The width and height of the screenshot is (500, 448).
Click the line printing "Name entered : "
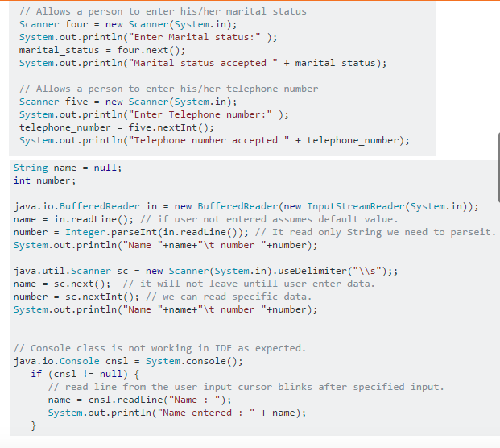(x=177, y=413)
